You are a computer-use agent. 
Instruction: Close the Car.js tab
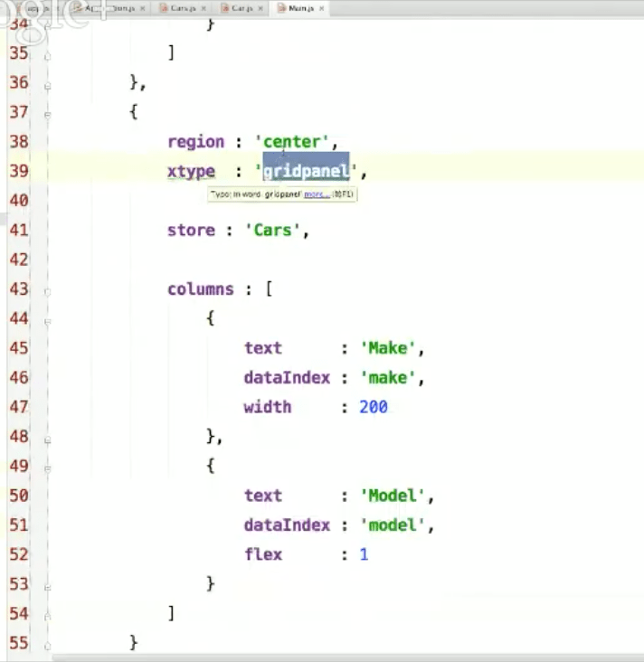260,8
